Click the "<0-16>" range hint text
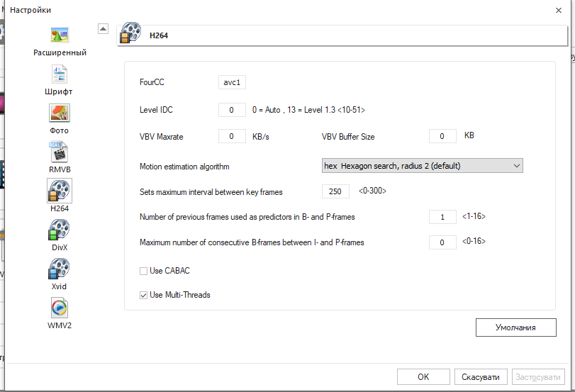The height and width of the screenshot is (392, 575). [x=474, y=241]
